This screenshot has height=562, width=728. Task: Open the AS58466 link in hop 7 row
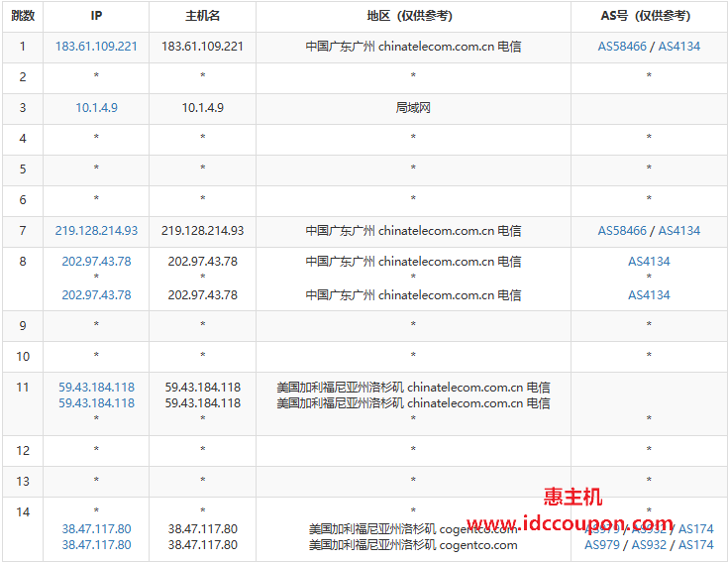[x=622, y=231]
